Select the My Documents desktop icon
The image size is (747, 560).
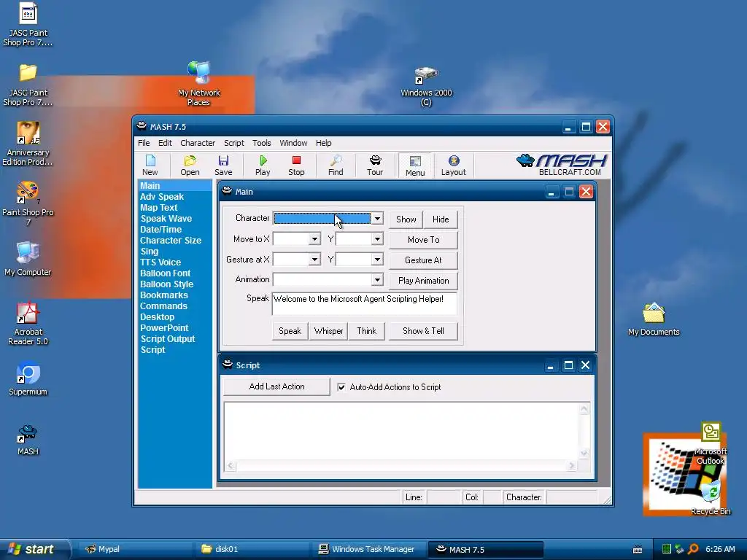click(x=654, y=319)
